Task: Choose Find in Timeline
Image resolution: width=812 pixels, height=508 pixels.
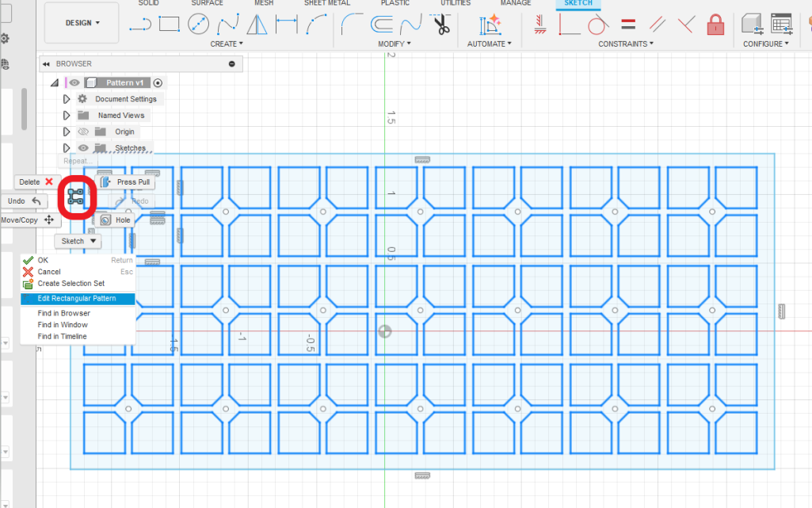Action: pyautogui.click(x=78, y=337)
